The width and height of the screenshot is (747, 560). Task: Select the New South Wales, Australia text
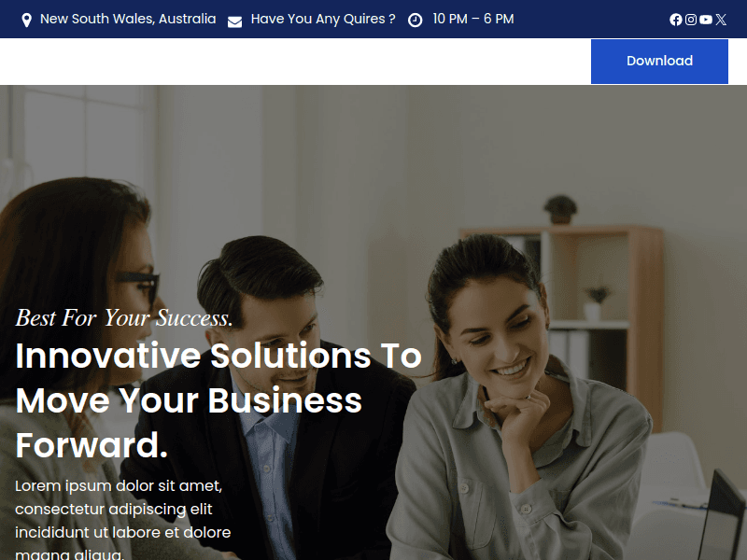(128, 19)
